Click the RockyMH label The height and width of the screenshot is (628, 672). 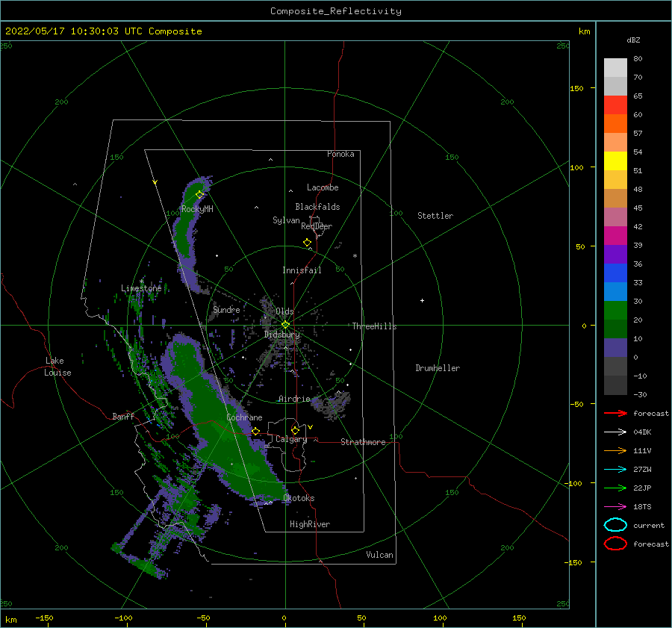197,209
